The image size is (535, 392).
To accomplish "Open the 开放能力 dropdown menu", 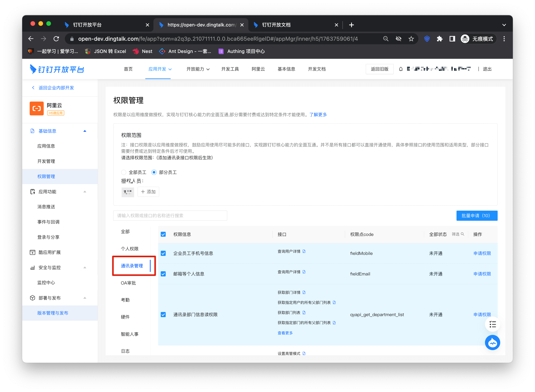I will [198, 69].
